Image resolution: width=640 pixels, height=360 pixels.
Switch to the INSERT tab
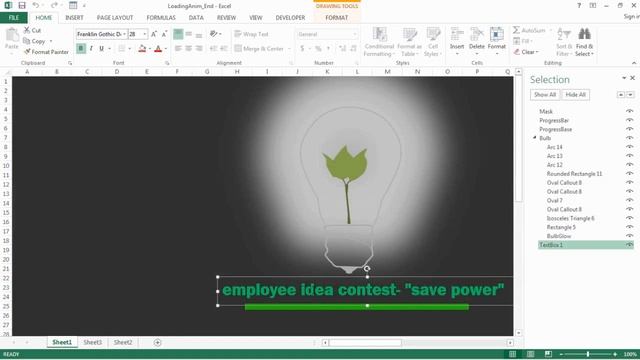pos(74,18)
